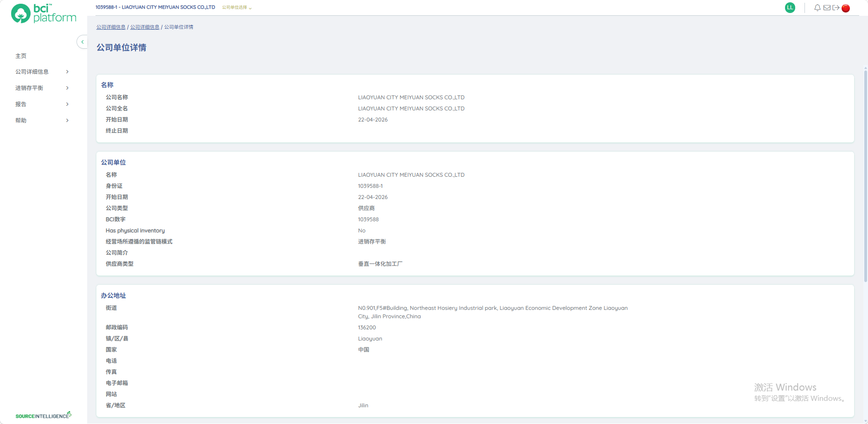
Task: Click the BCI platform logo
Action: 44,13
